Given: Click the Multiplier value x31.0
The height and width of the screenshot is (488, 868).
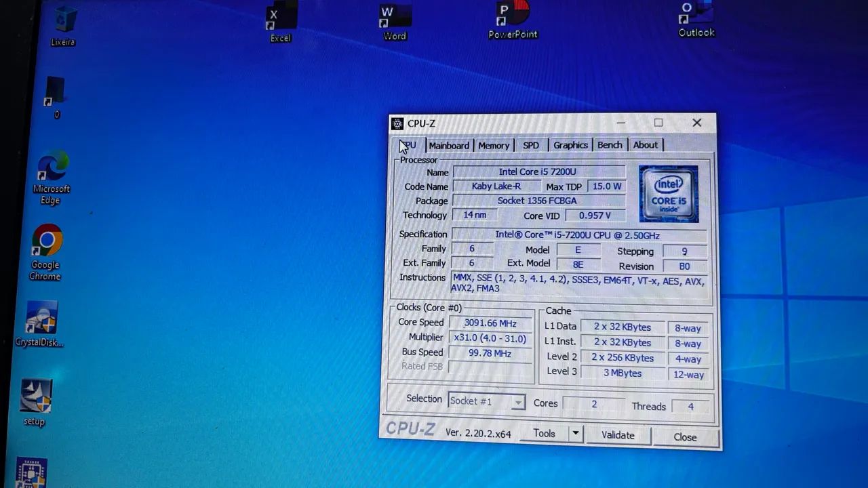Looking at the screenshot, I should tap(490, 338).
